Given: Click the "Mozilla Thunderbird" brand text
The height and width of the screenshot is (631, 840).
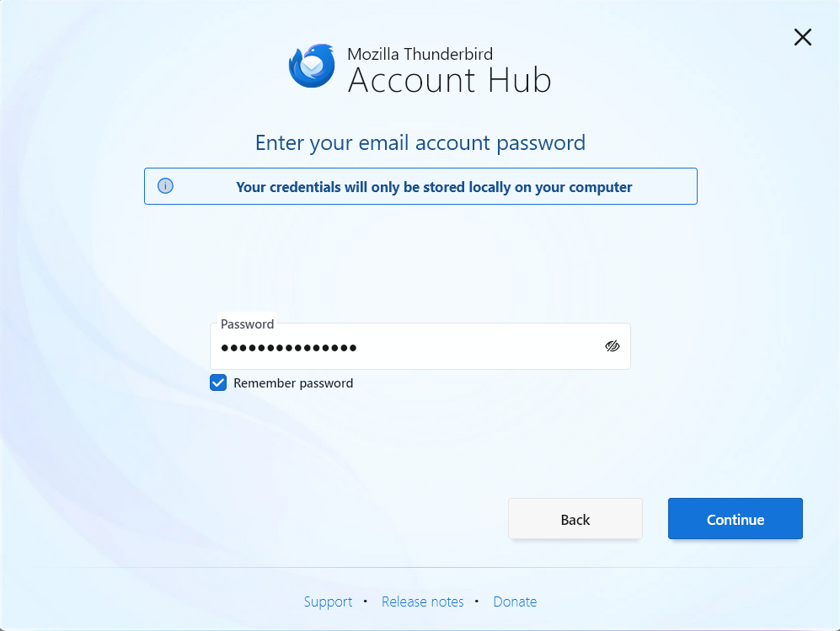Looking at the screenshot, I should tap(420, 54).
